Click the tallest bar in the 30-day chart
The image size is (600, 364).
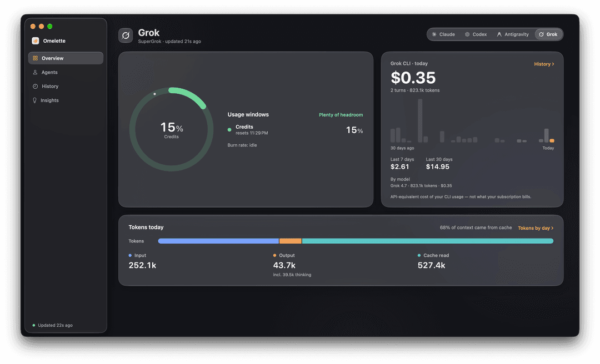click(x=420, y=121)
